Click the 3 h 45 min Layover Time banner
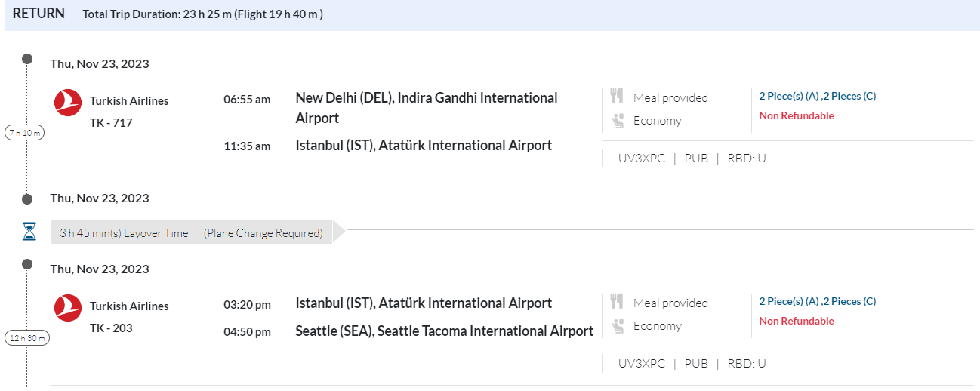 tap(191, 232)
